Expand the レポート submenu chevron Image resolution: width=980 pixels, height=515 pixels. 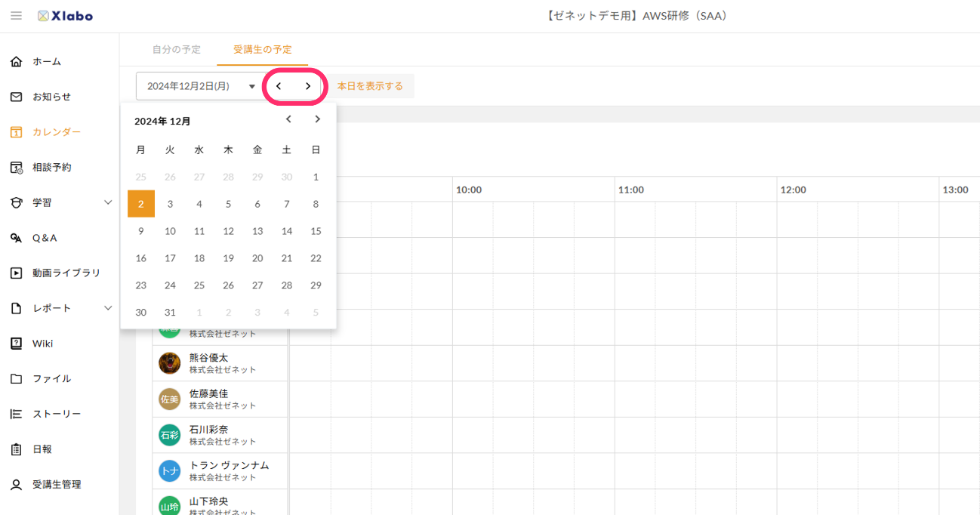108,308
